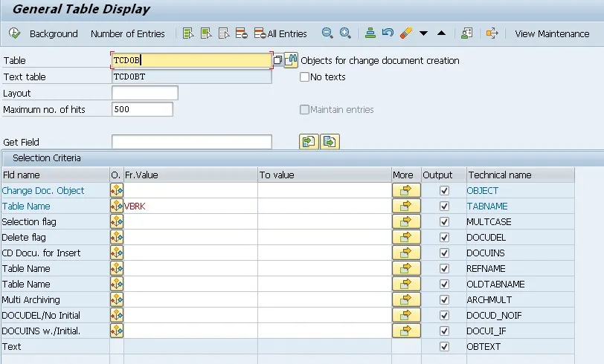Click the Technical name column header

pos(520,175)
